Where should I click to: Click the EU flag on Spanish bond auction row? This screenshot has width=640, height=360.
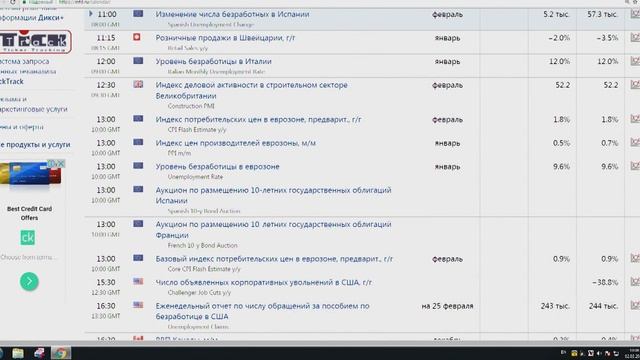coord(138,189)
